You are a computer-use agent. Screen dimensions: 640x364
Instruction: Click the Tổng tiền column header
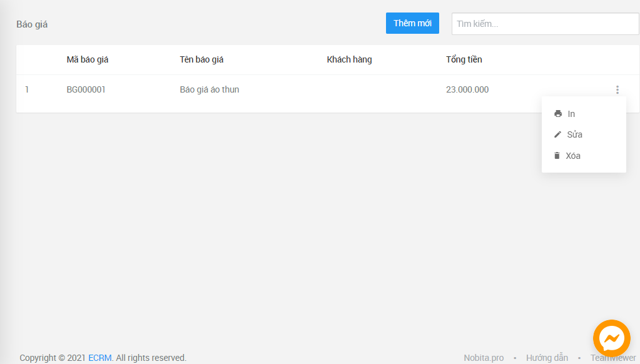tap(464, 59)
